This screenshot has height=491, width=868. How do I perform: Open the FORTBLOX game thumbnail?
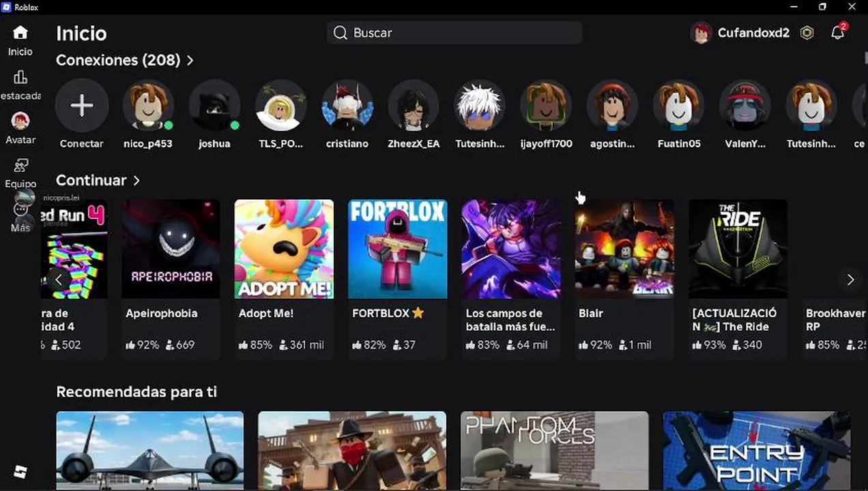(x=398, y=249)
